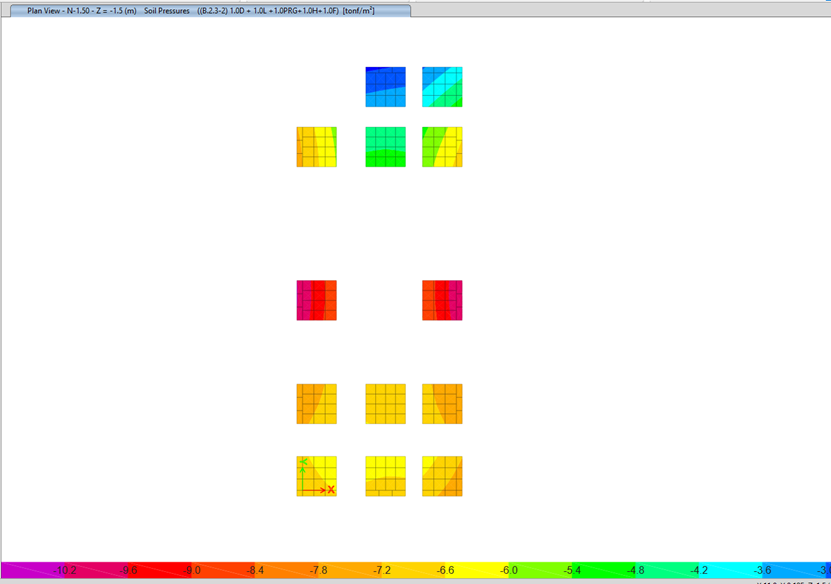Pick the green-yellow footing at second row right

coord(442,147)
